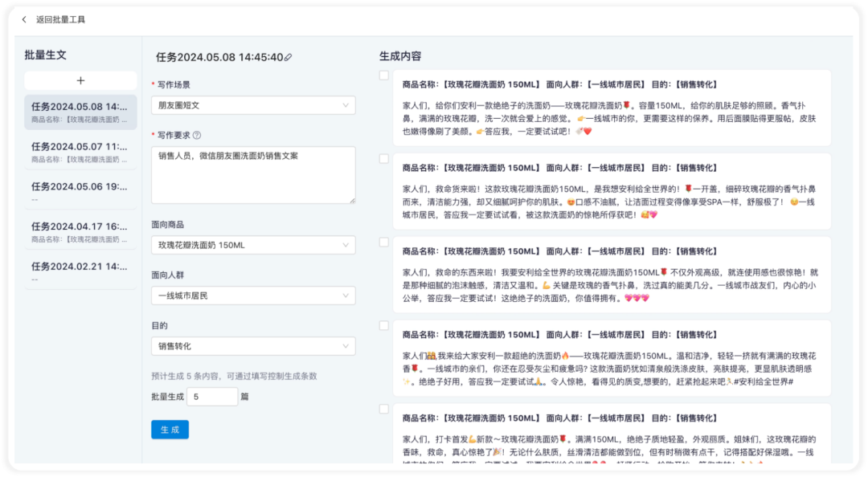Viewport: 868px width, 477px height.
Task: Click the help icon next to 写作要求
Action: coord(197,135)
